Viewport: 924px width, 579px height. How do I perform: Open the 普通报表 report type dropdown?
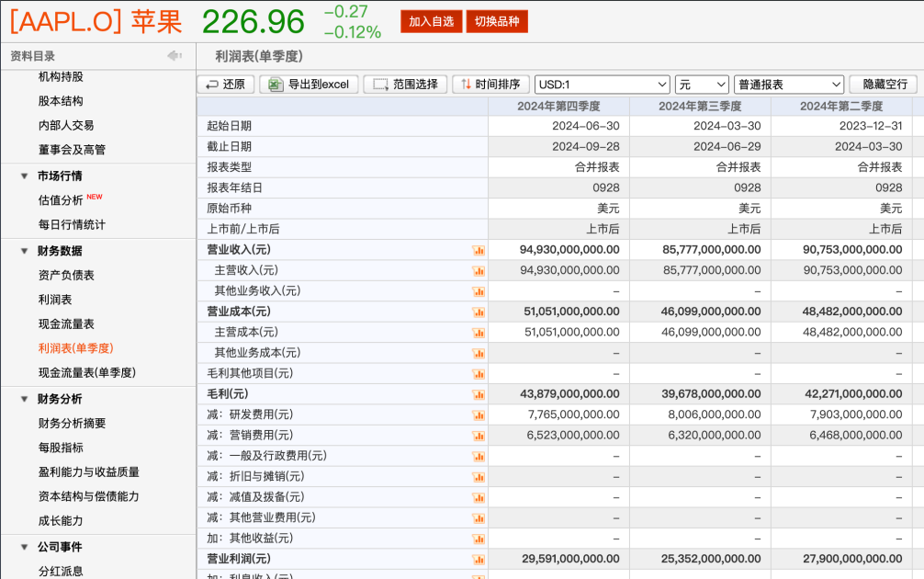pos(789,85)
